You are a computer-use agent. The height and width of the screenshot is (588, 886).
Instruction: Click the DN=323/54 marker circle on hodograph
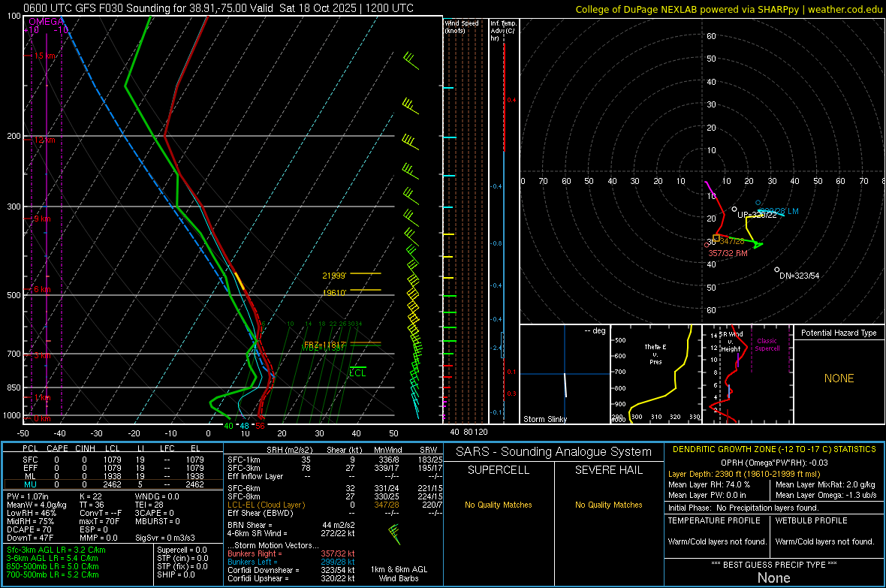(777, 270)
